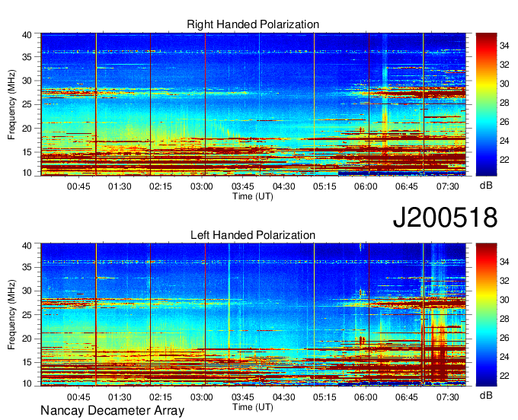Click the 04:30 time tick on Right Handed plot
Screen dimensions: 518x420
[x=284, y=186]
